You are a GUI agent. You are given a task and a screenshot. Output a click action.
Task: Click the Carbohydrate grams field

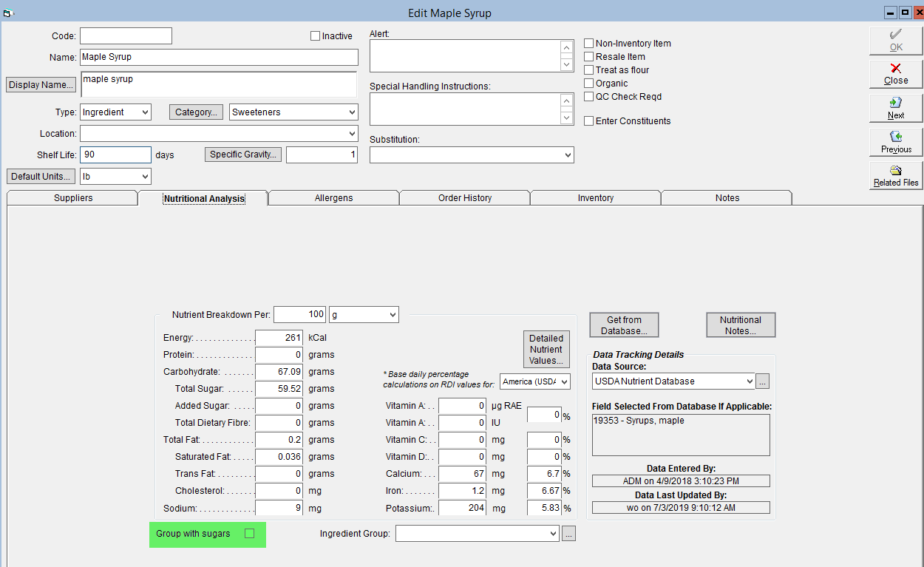tap(279, 372)
